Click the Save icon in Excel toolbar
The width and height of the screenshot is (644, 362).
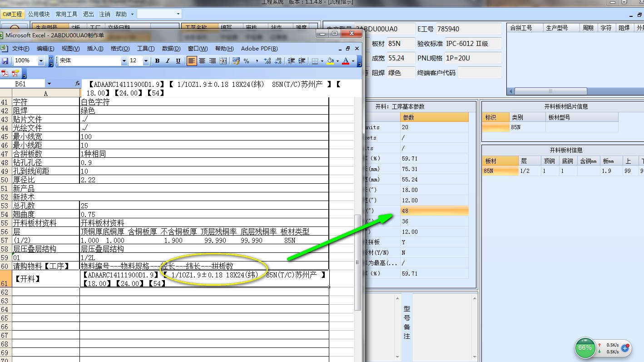pyautogui.click(x=5, y=61)
